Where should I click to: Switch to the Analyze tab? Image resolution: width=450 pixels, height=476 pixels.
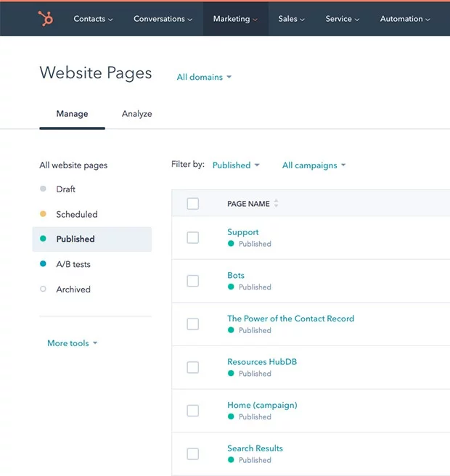click(x=137, y=114)
